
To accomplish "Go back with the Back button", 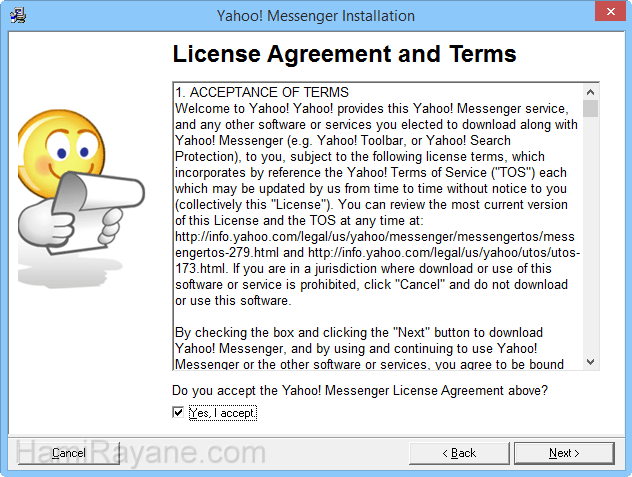I will tap(459, 453).
